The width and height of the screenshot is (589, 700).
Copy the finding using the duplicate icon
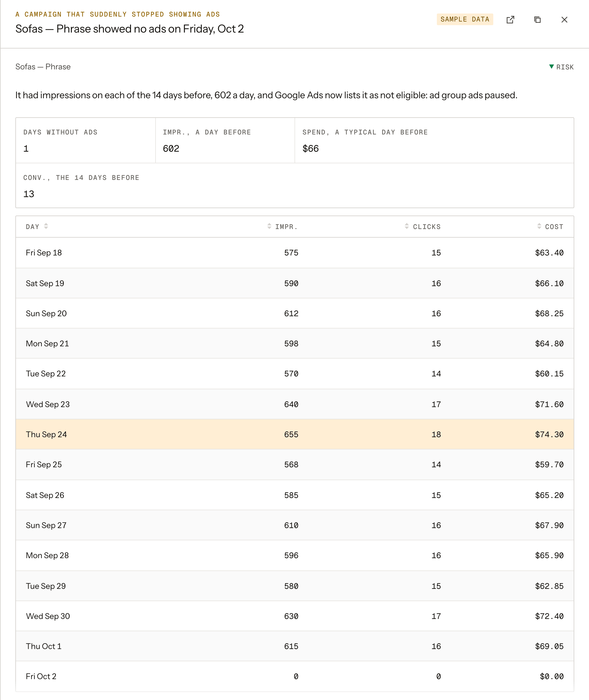click(x=537, y=20)
